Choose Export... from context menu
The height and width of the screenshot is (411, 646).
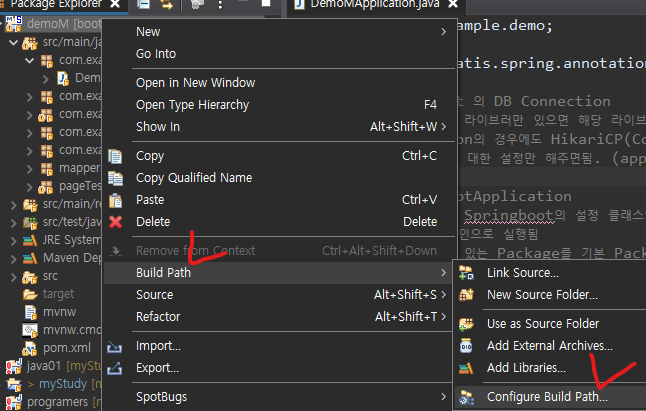tap(277, 368)
